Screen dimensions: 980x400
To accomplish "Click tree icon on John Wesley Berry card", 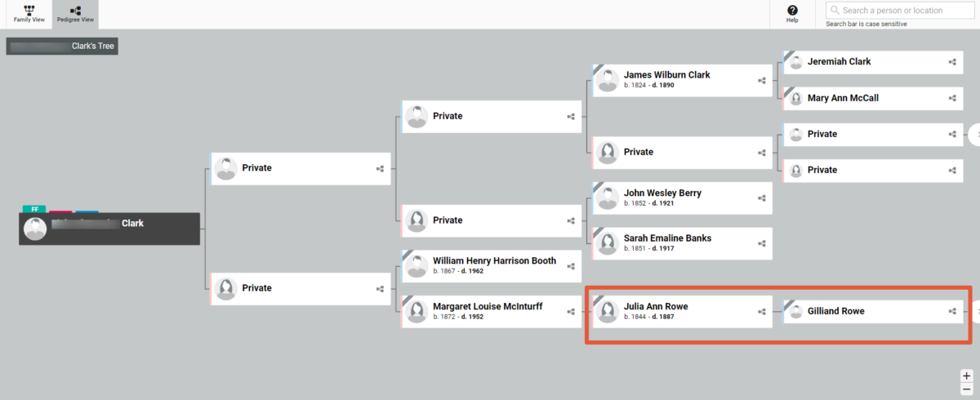I will tap(762, 198).
